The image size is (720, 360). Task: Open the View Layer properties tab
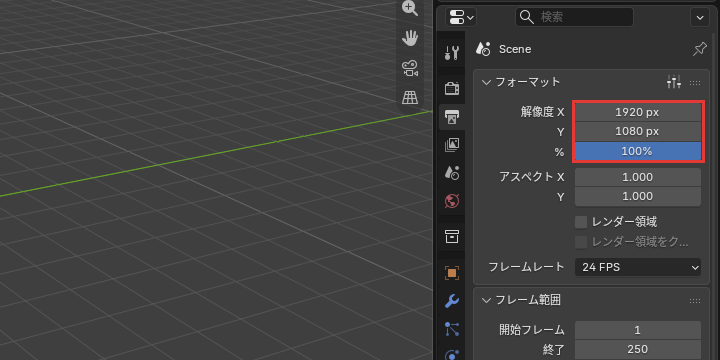[x=452, y=145]
